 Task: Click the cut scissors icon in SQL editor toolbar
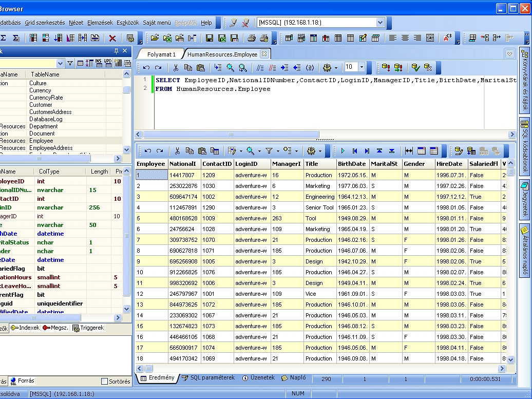[176, 67]
